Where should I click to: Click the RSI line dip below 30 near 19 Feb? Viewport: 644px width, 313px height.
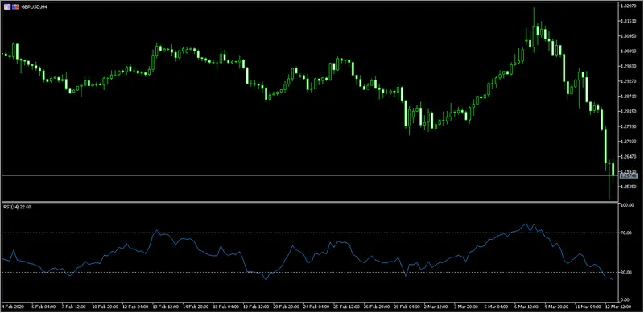[266, 279]
